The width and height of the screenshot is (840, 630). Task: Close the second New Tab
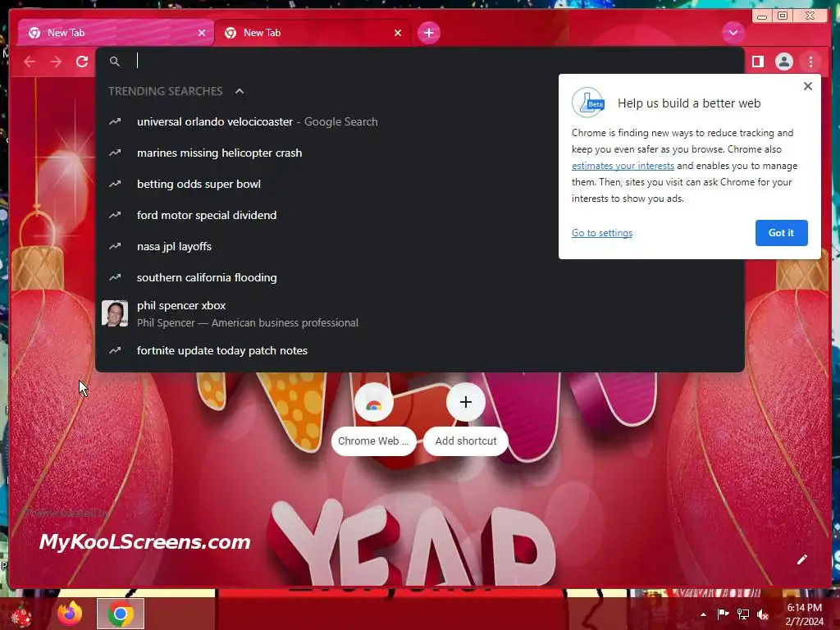[398, 33]
